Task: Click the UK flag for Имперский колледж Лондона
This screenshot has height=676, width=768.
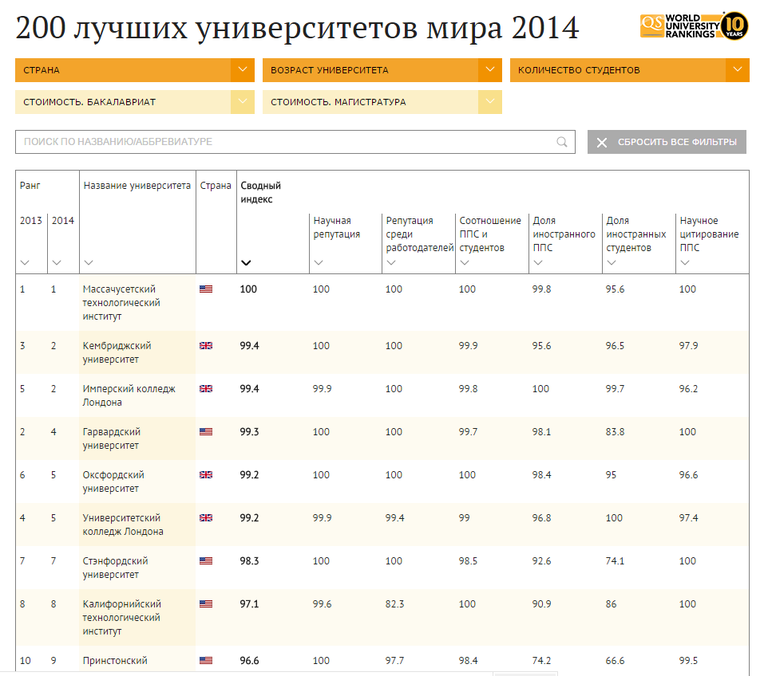Action: tap(206, 389)
